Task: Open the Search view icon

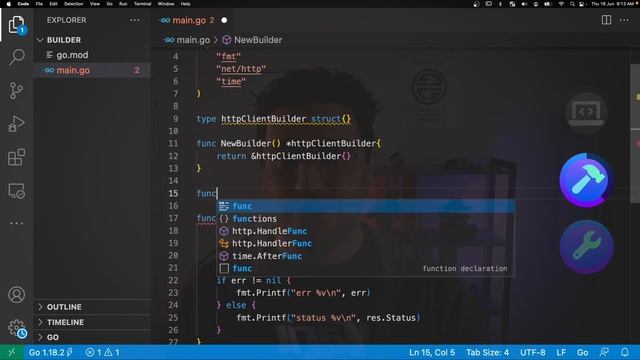Action: pyautogui.click(x=16, y=57)
